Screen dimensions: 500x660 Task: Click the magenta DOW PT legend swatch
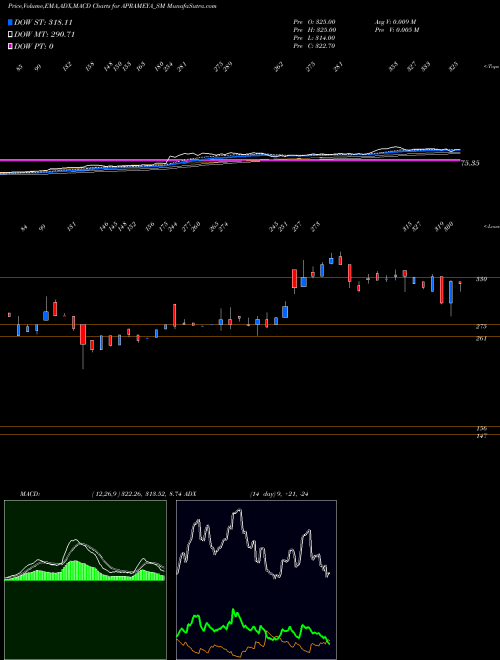tap(11, 47)
